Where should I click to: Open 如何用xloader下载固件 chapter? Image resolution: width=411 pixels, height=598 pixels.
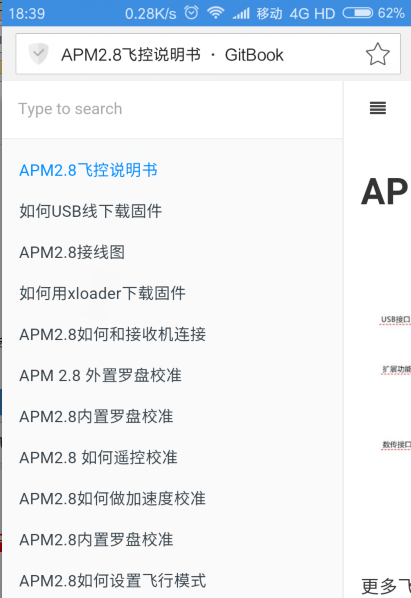click(103, 293)
